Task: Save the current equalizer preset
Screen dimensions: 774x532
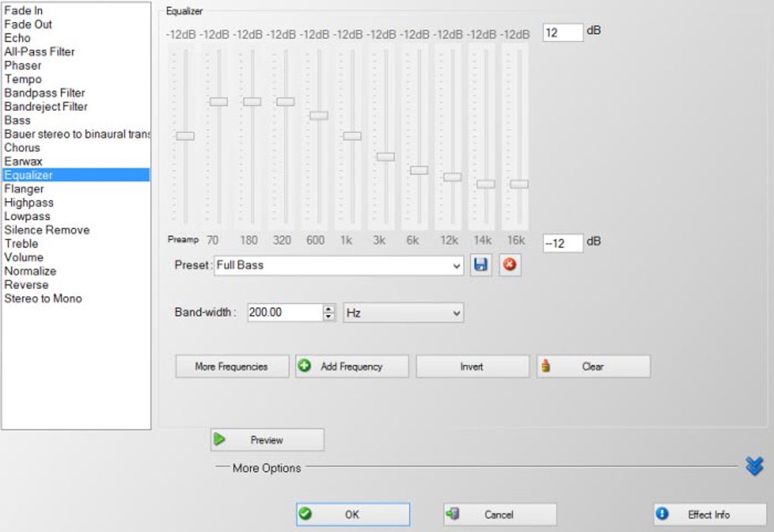Action: [x=481, y=265]
